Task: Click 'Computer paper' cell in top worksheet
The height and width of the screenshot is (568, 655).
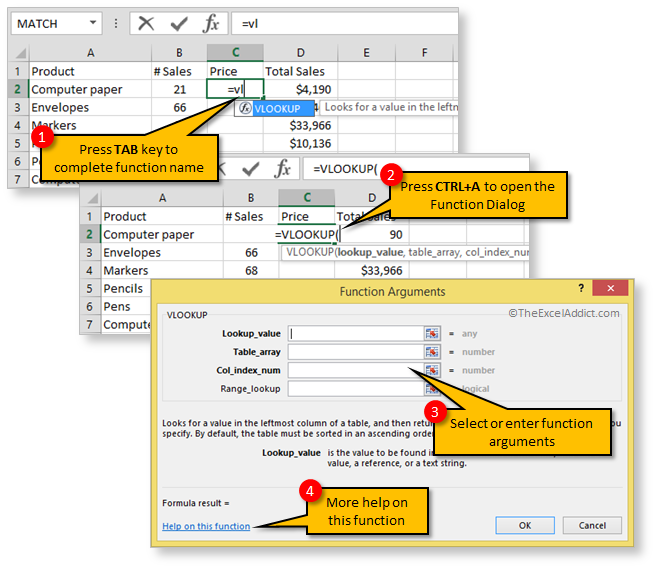Action: coord(90,89)
